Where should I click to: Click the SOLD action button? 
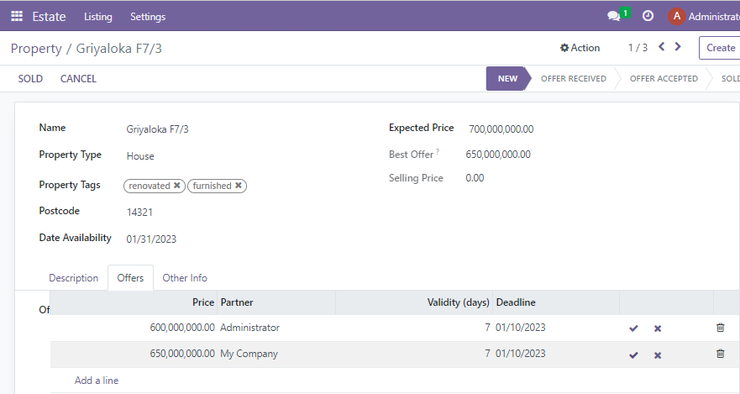(30, 79)
